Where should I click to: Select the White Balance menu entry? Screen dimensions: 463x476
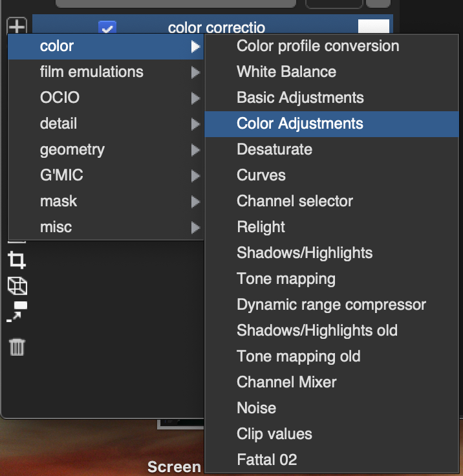pyautogui.click(x=286, y=72)
